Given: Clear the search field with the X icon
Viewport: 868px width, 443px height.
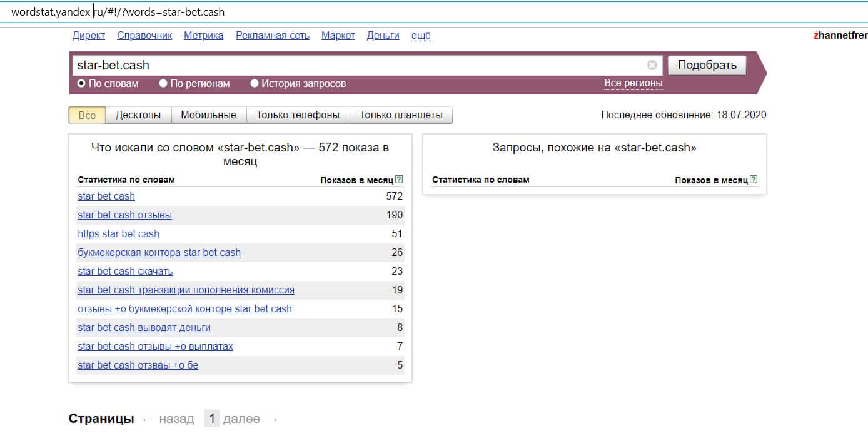Looking at the screenshot, I should click(x=652, y=65).
